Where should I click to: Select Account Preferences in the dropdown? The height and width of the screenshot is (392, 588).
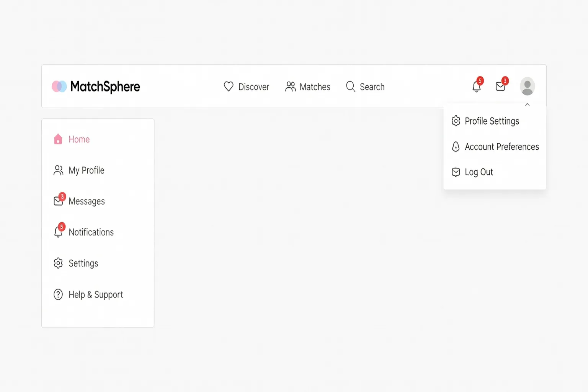click(501, 147)
